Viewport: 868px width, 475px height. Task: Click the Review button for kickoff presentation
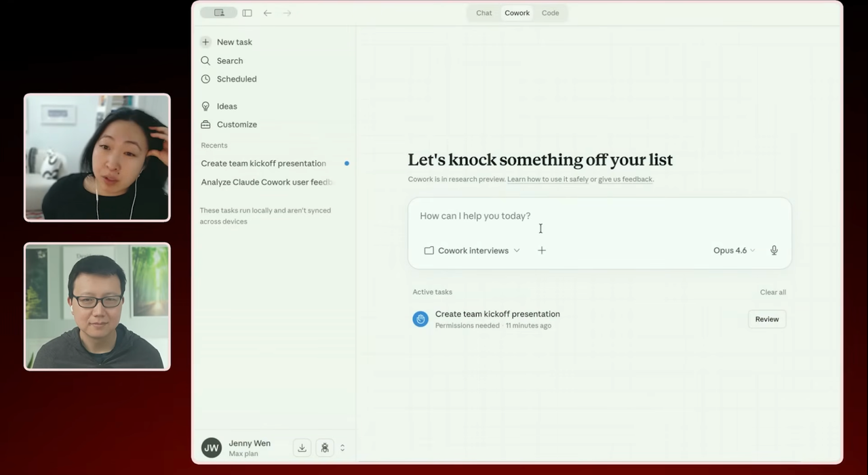coord(766,319)
